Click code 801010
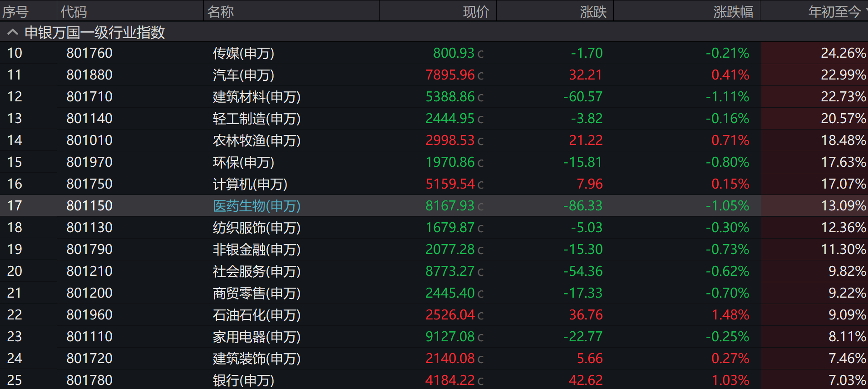This screenshot has height=389, width=868. pyautogui.click(x=89, y=140)
